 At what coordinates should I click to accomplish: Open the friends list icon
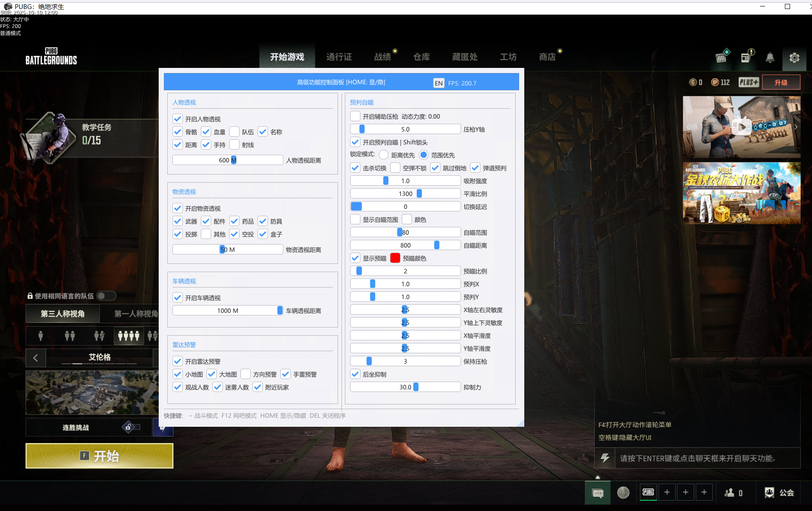(x=733, y=493)
